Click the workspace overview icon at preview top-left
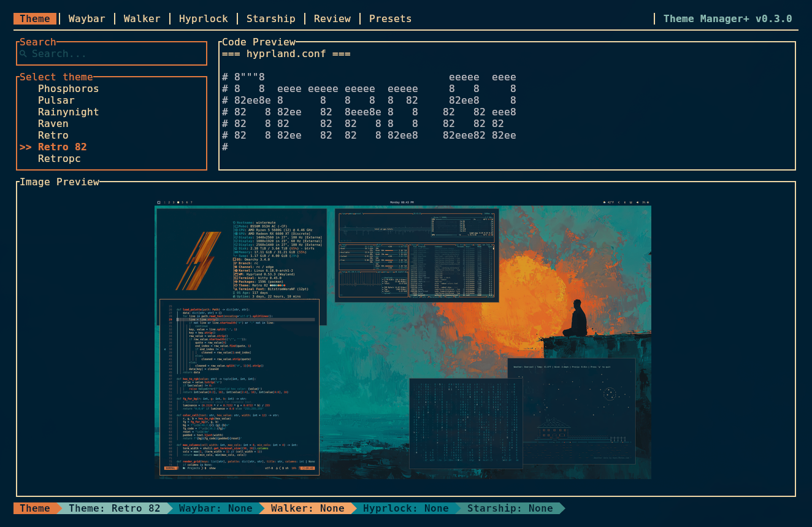Viewport: 812px width, 527px height. click(x=159, y=202)
